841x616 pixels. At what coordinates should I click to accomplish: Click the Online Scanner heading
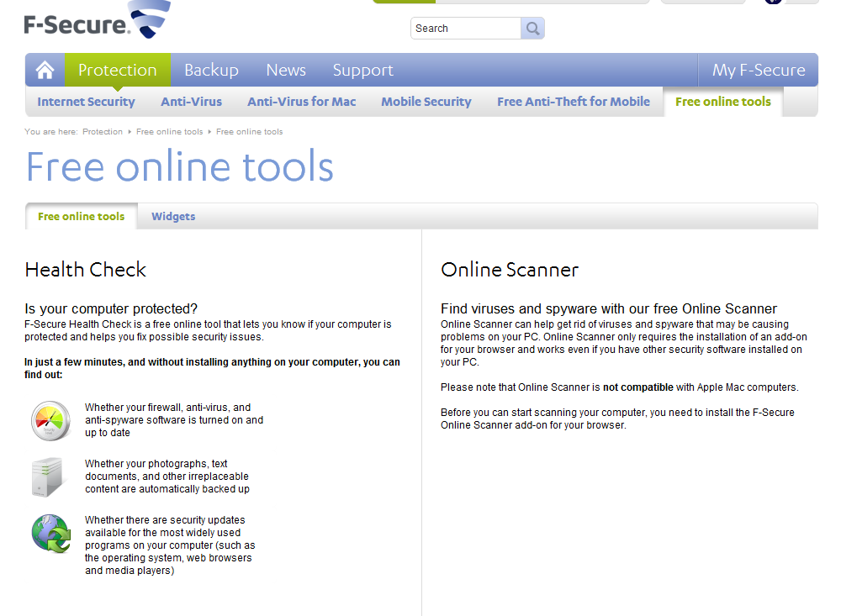tap(510, 269)
